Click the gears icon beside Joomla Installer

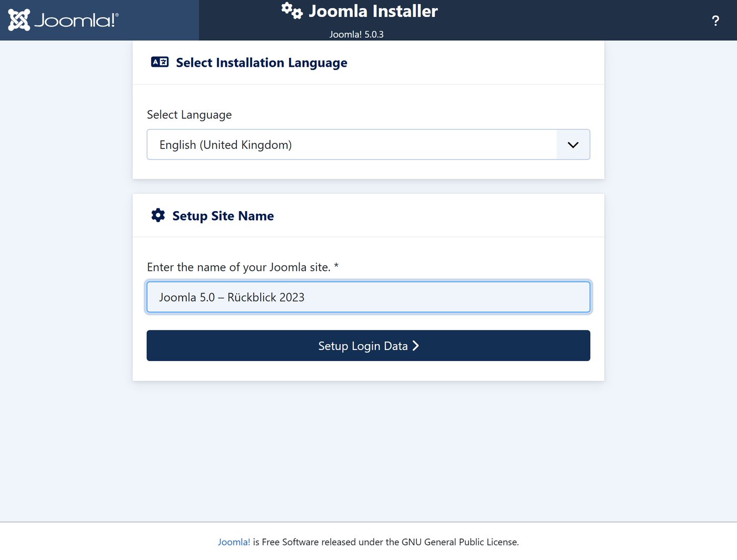click(292, 11)
